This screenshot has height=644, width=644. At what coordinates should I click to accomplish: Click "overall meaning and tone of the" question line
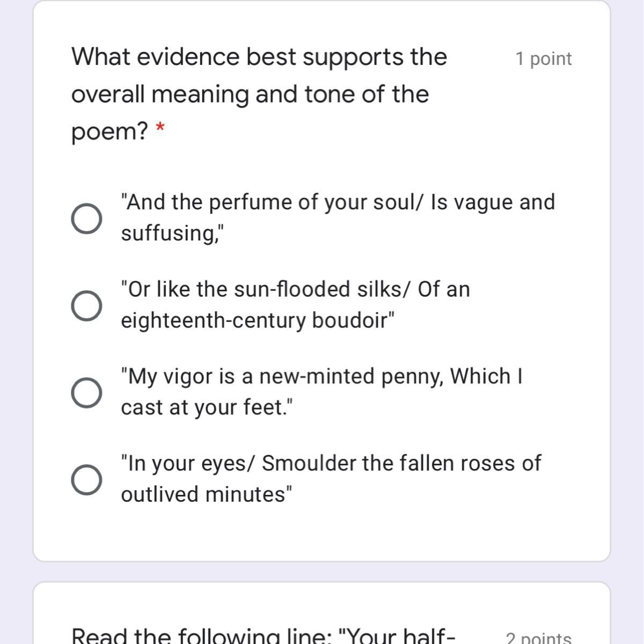click(x=250, y=94)
